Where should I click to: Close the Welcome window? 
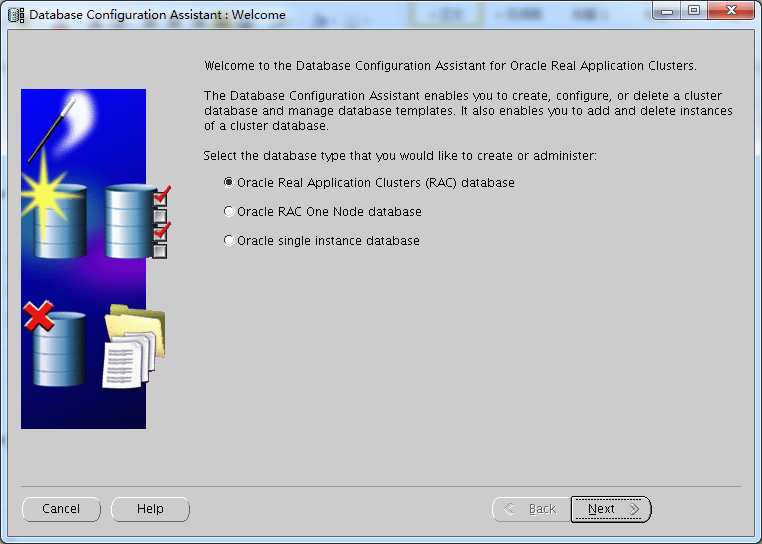pyautogui.click(x=731, y=11)
